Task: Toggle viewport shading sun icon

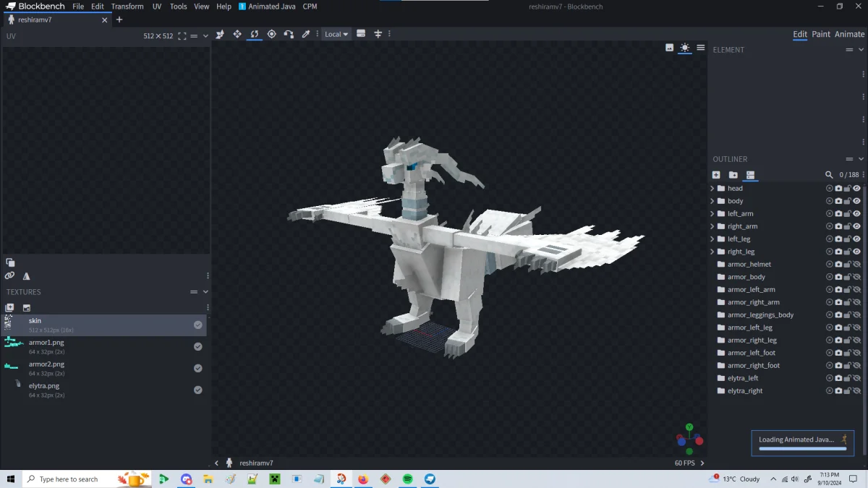Action: point(684,48)
